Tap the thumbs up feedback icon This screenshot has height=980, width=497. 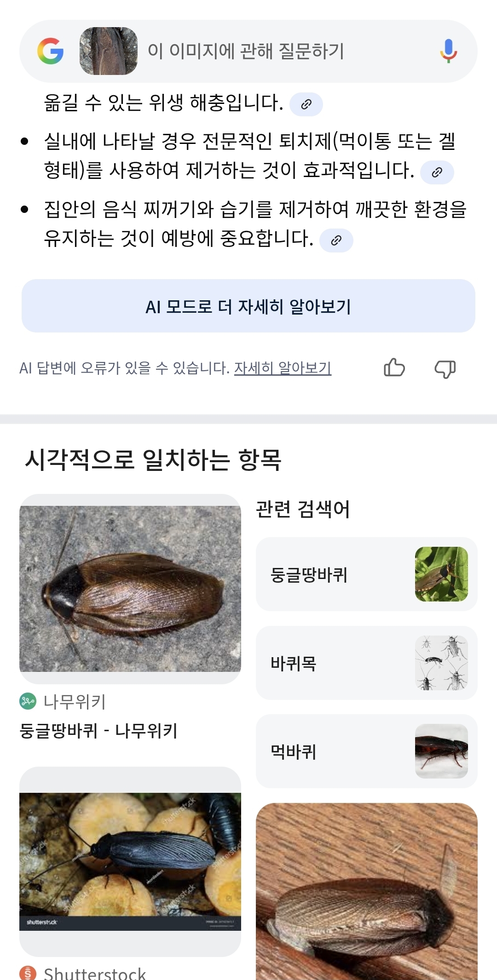[394, 368]
